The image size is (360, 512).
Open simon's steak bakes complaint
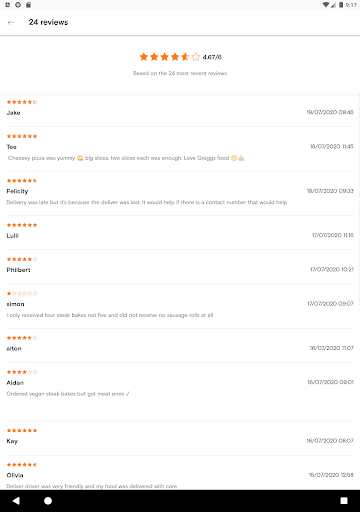[x=110, y=315]
